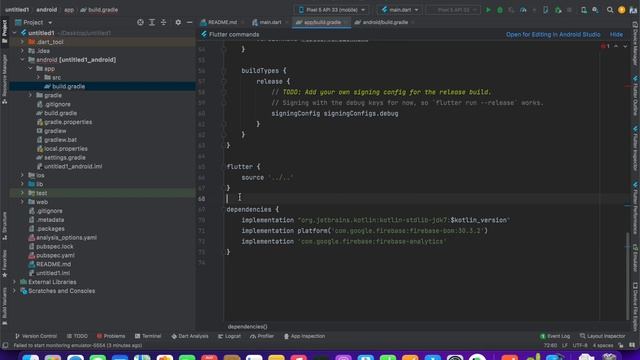Expand the ios folder
This screenshot has width=640, height=360.
pos(22,175)
